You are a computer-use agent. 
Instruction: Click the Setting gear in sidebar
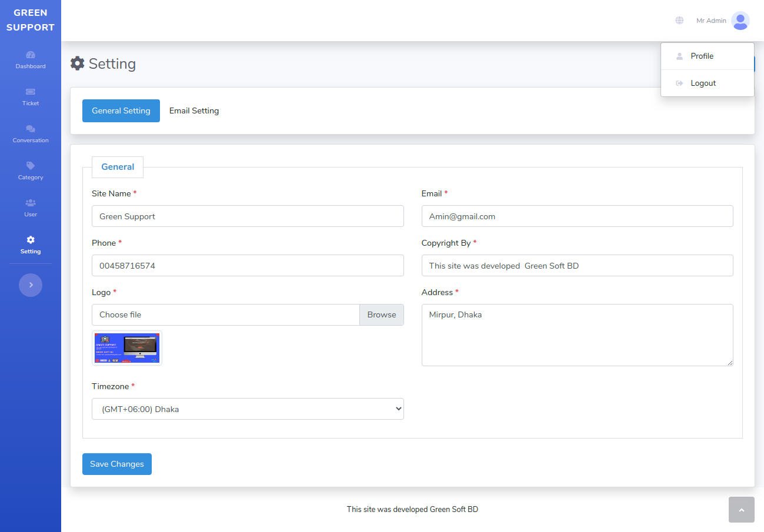click(x=31, y=240)
